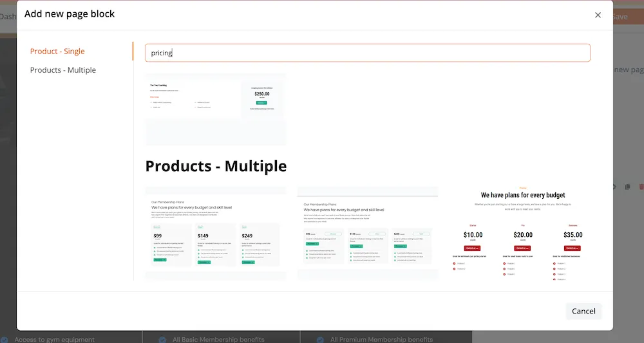Focus the block search field containing 'pricing'
The image size is (644, 343).
[x=368, y=53]
